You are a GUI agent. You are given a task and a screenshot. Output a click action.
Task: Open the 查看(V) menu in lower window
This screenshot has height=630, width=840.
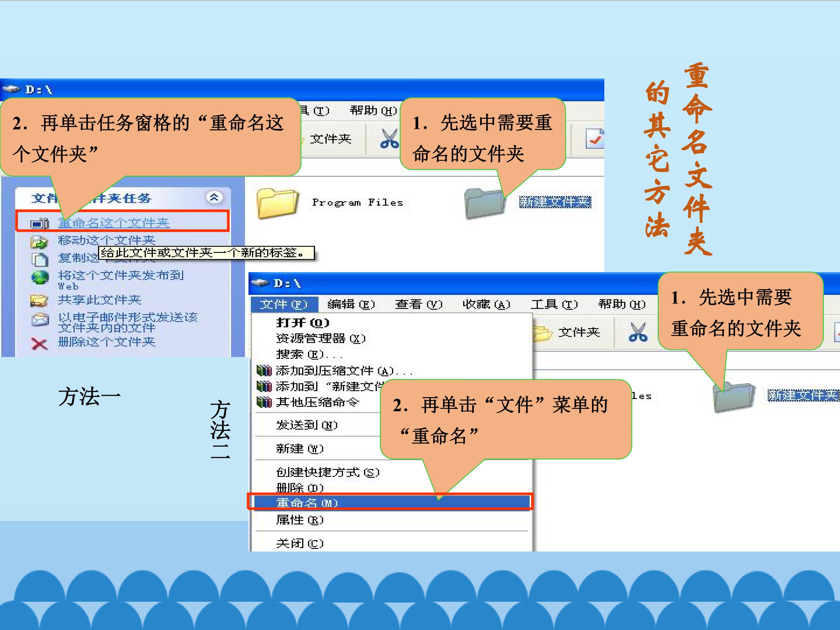419,304
